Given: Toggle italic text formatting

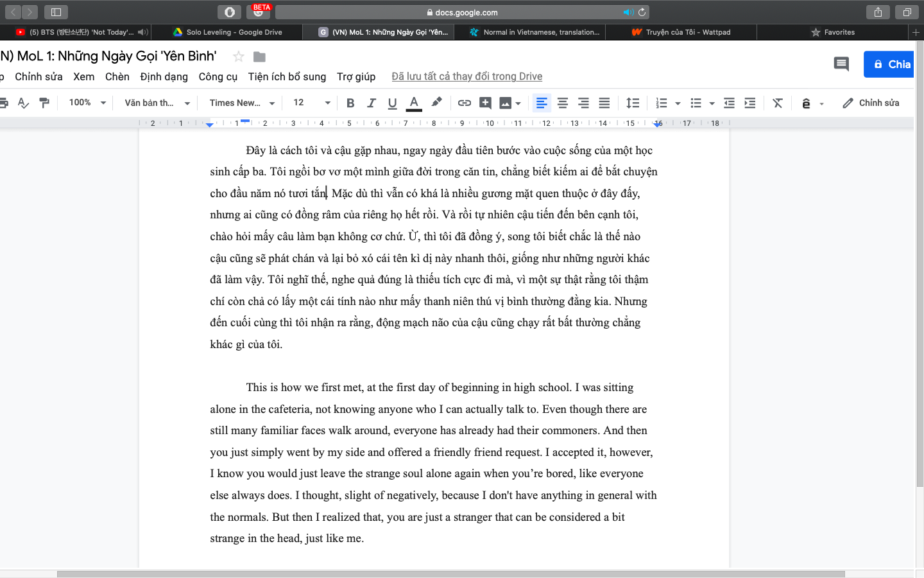Looking at the screenshot, I should tap(372, 103).
